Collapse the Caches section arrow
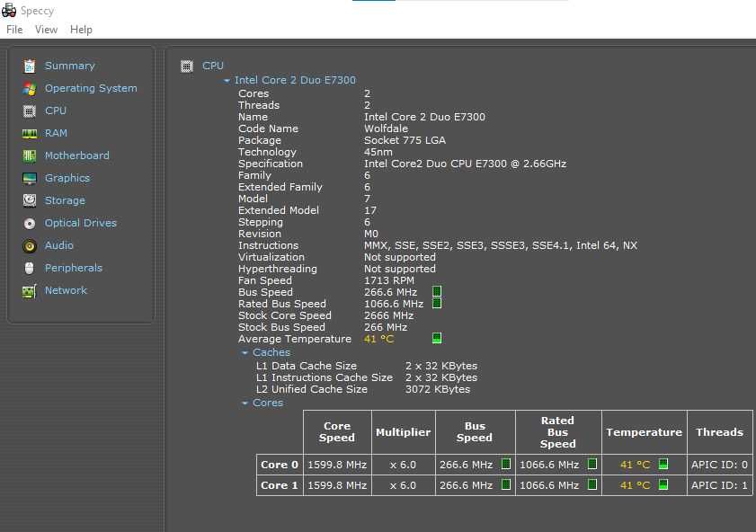 tap(245, 353)
